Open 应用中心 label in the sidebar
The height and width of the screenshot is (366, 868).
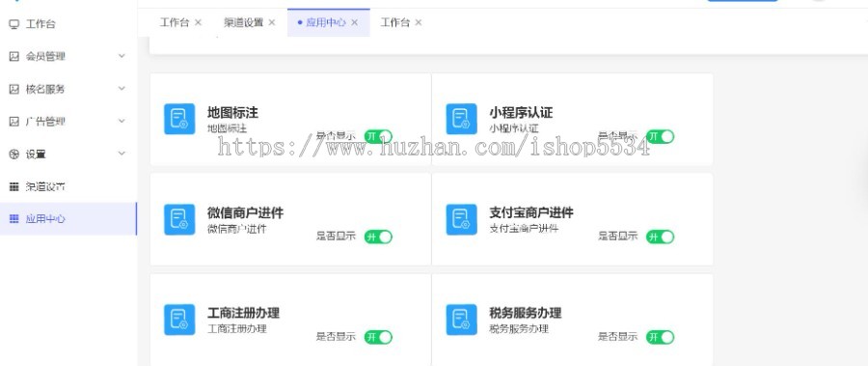point(45,219)
